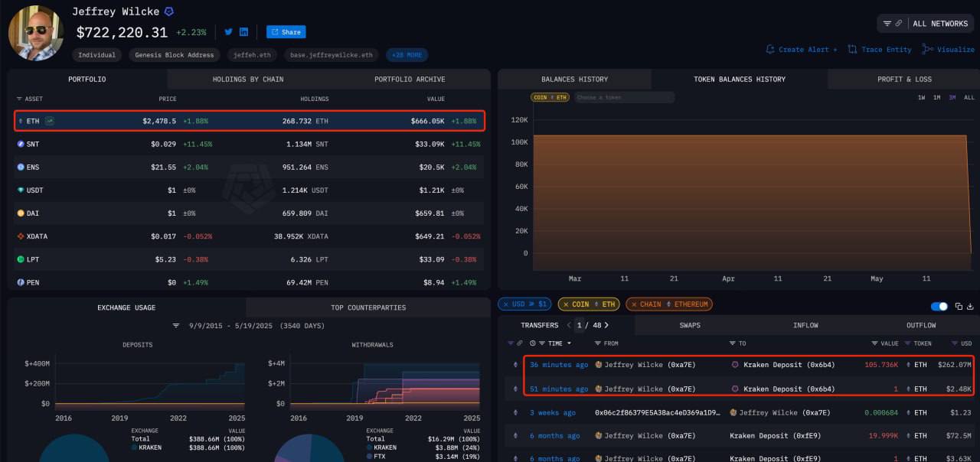Open the LinkedIn profile icon
The width and height of the screenshot is (980, 462).
[243, 32]
